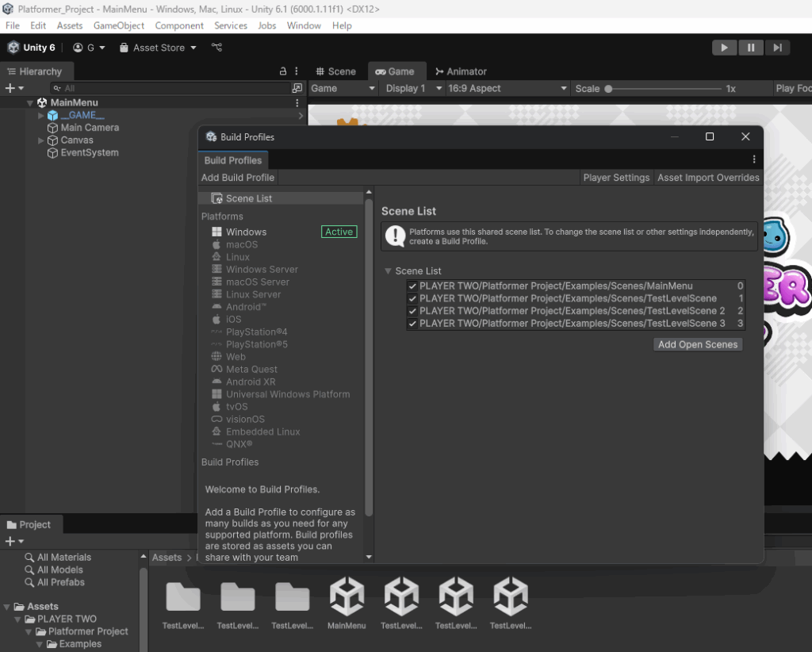This screenshot has width=812, height=652.
Task: Click Assets in the Project breadcrumb
Action: click(x=167, y=558)
